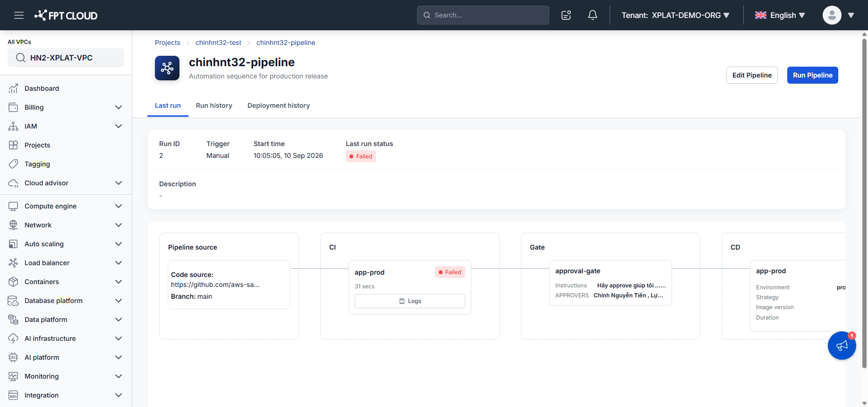Click the Trigger value Manual
The image size is (868, 407).
point(218,156)
